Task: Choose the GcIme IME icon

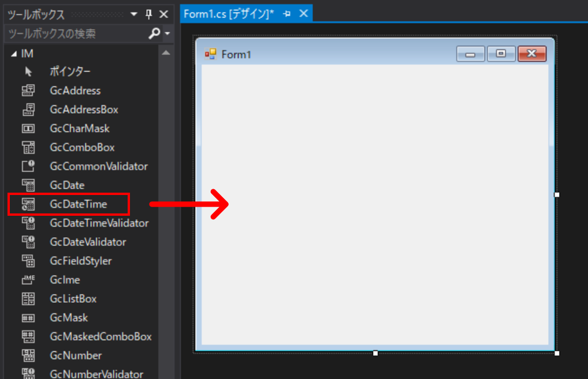Action: pyautogui.click(x=28, y=280)
